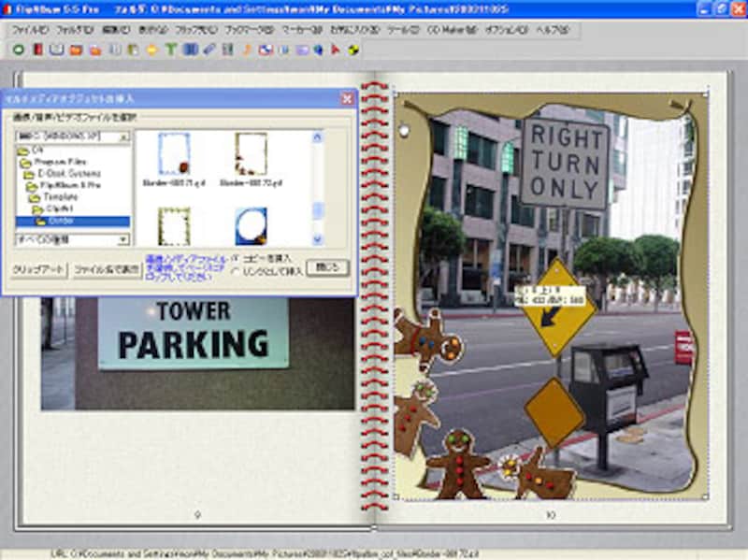Click the クリップアート button
Viewport: 748px width, 560px height.
pyautogui.click(x=38, y=268)
